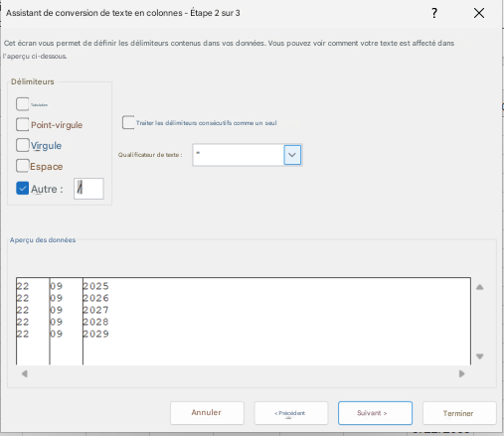Open the text qualifier dropdown arrow
Screen dimensions: 504x436
292,155
